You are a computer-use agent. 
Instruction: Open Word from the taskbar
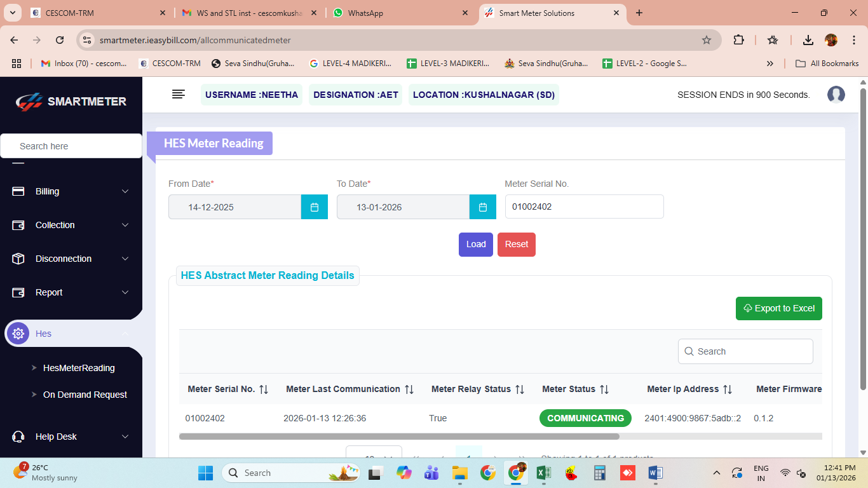(x=655, y=473)
